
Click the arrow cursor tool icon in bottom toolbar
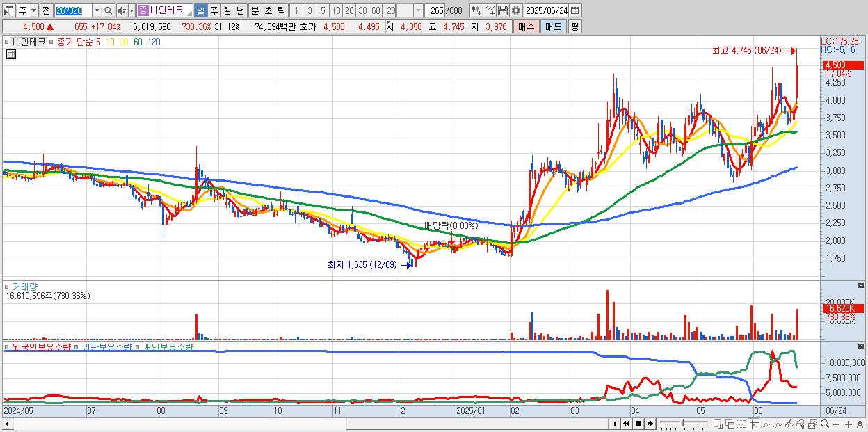point(755,424)
